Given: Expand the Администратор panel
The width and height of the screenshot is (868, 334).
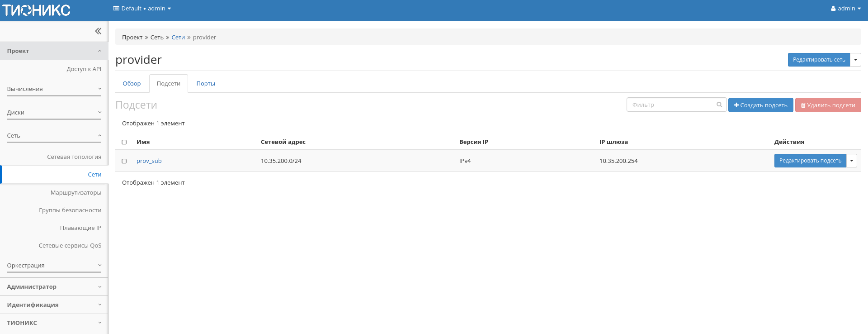Looking at the screenshot, I should coord(54,287).
